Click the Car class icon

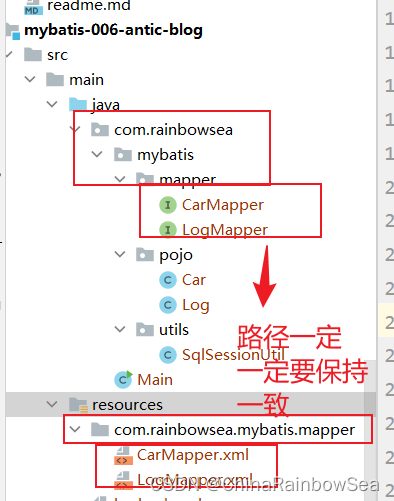coord(168,280)
